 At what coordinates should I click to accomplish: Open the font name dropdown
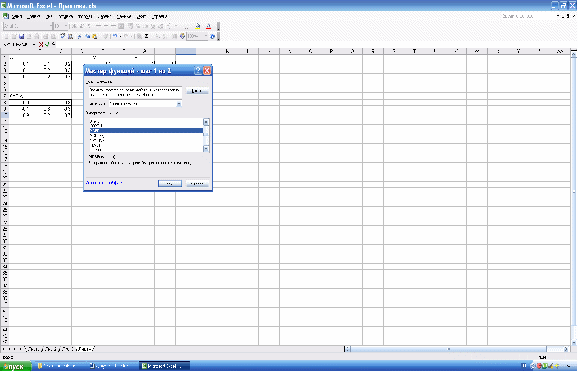click(51, 26)
